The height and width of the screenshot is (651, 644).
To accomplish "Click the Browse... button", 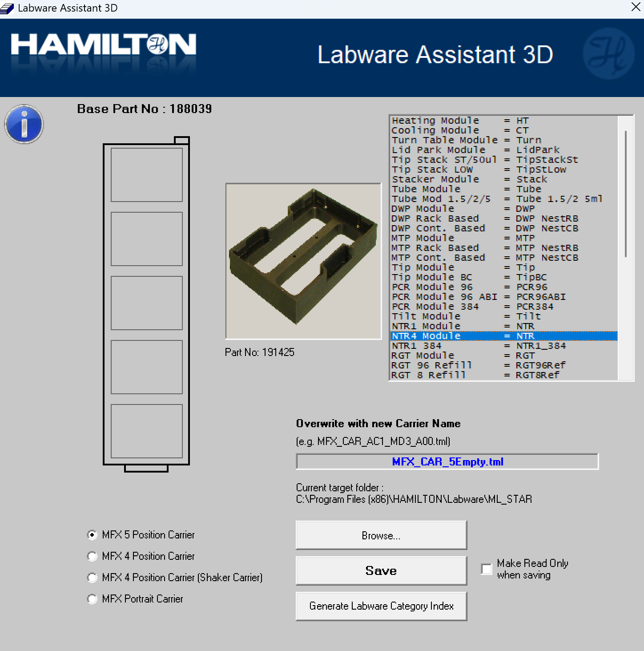I will pos(381,535).
